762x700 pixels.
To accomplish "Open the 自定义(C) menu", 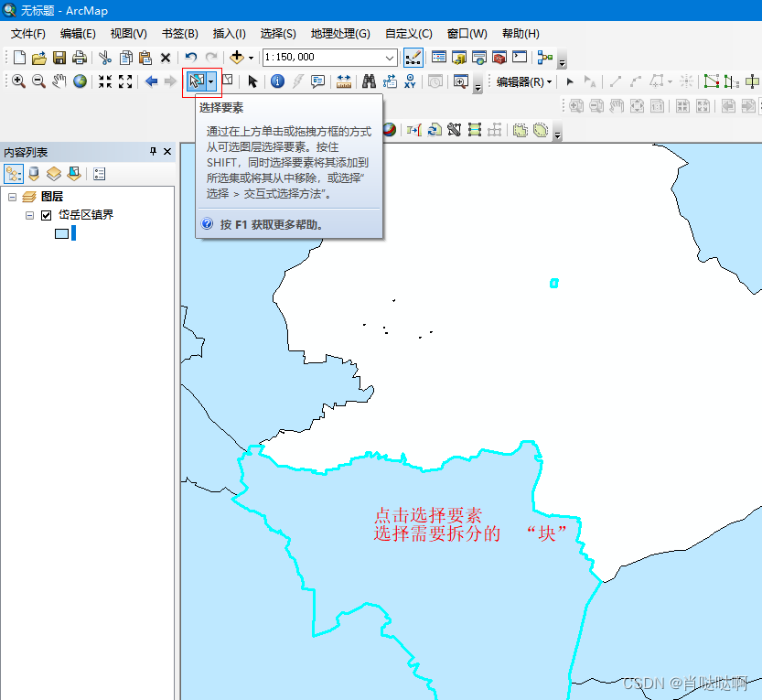I will click(408, 34).
